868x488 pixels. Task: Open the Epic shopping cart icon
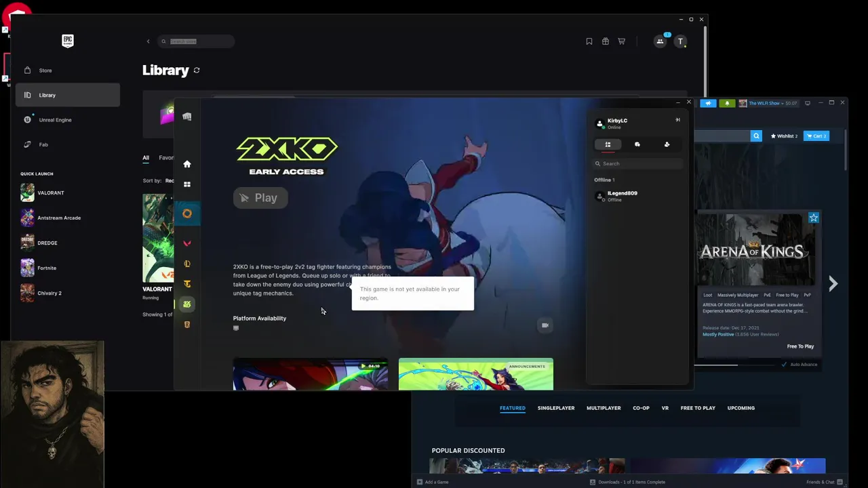621,41
